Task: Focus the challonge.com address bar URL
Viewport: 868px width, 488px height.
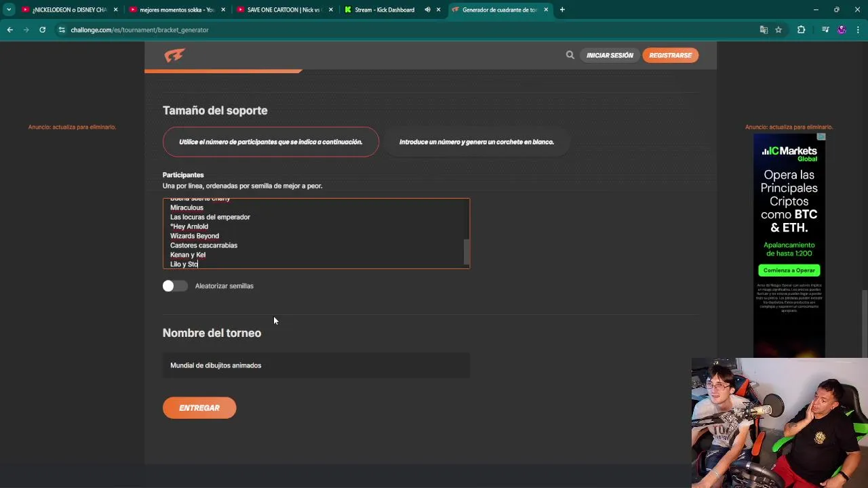Action: pos(140,30)
